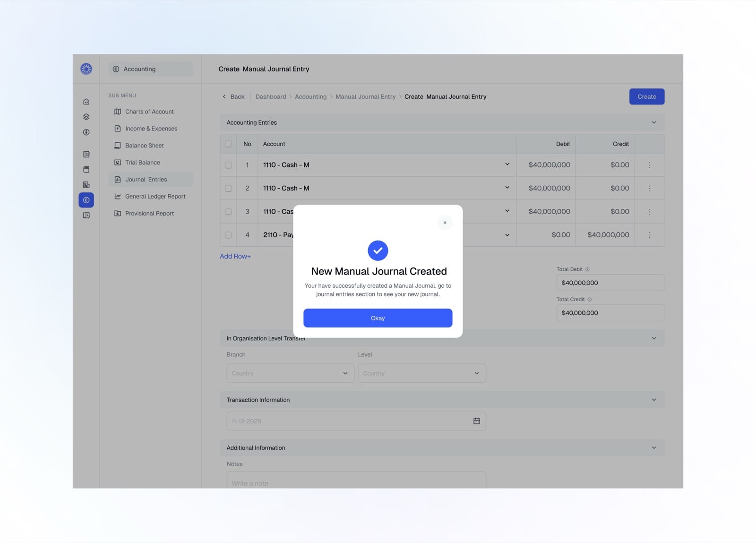
Task: Tick the select-all checkbox in the table header
Action: tap(228, 144)
